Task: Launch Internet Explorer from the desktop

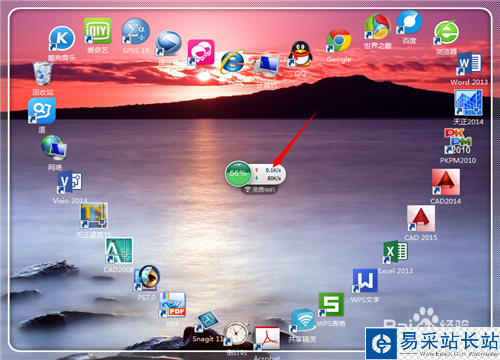Action: 232,62
